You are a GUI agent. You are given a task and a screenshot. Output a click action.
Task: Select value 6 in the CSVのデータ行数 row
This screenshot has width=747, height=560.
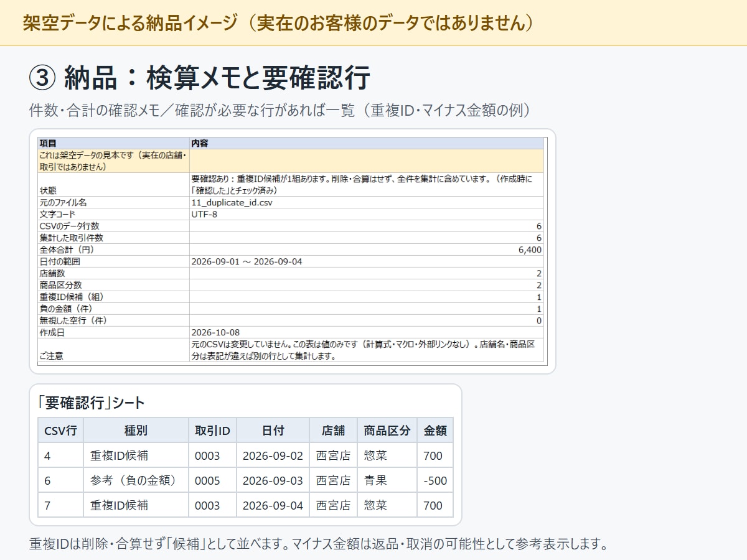538,226
